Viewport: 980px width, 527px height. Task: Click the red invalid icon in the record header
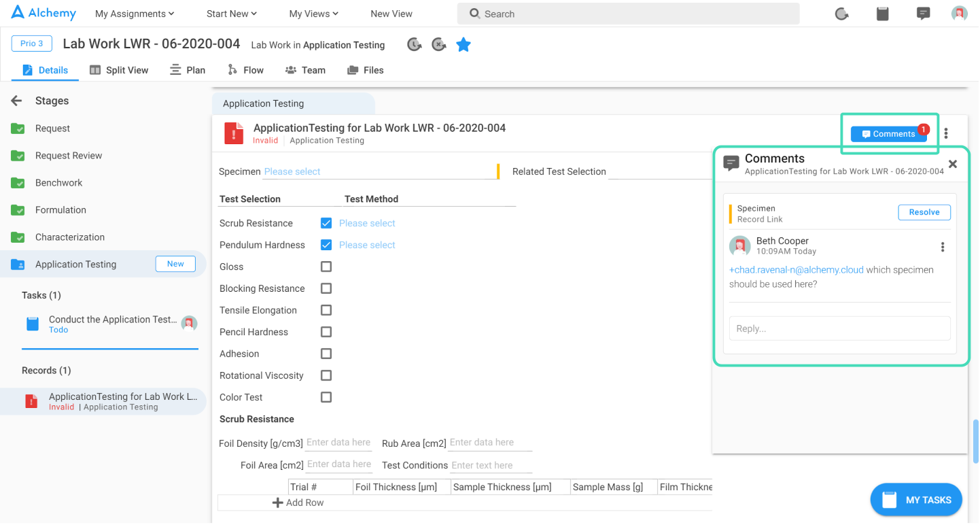[x=234, y=133]
